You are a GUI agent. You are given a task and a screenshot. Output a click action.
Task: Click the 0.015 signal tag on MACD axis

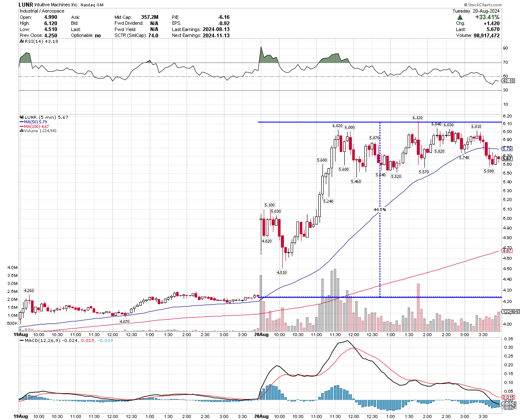coord(508,397)
